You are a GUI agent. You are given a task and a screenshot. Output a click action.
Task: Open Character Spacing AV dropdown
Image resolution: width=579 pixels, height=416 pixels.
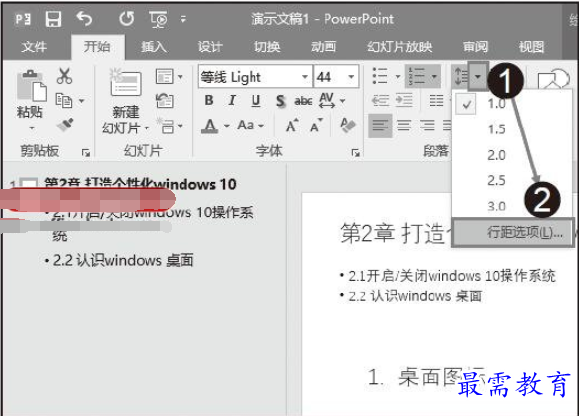(332, 100)
